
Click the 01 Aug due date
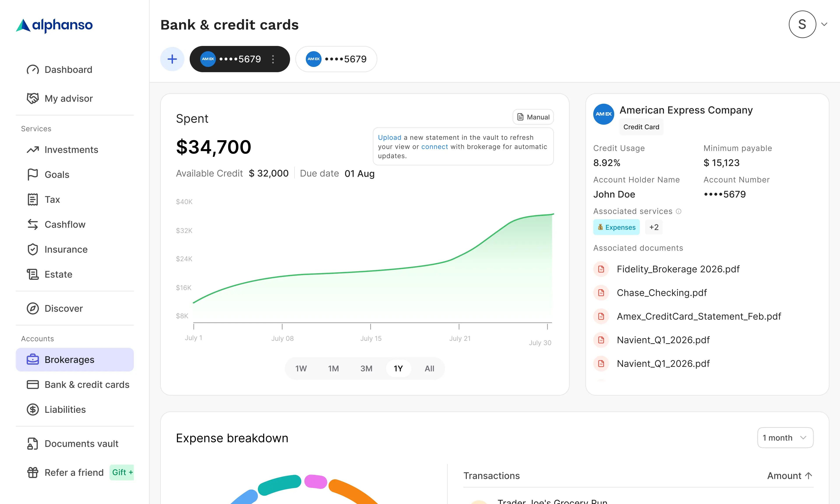click(359, 173)
